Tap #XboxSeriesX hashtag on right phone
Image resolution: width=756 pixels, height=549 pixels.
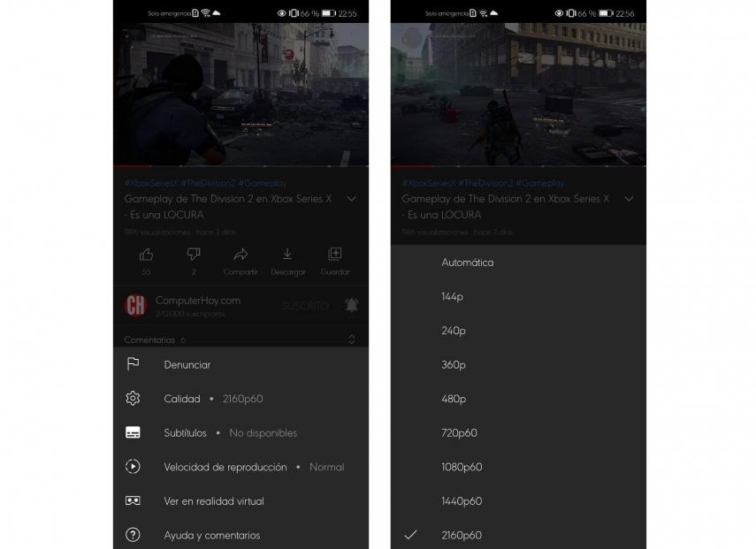[428, 183]
